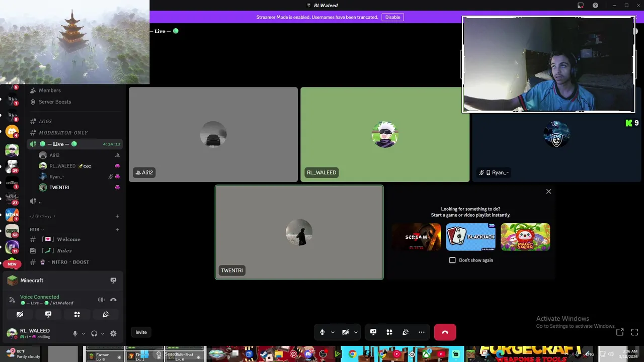Open Google Chrome from the taskbar
The width and height of the screenshot is (644, 362).
tap(352, 354)
